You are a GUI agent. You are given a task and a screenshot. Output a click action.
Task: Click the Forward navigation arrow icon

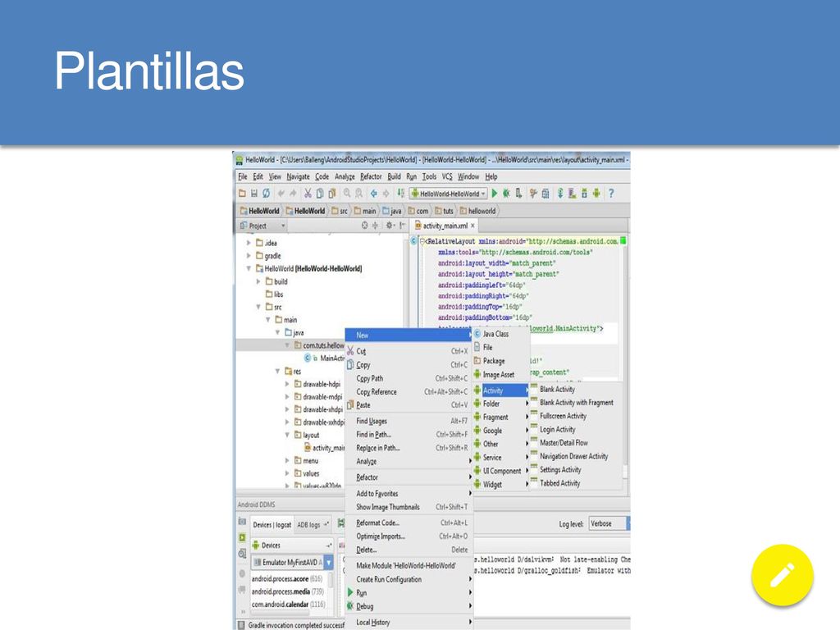tap(386, 194)
